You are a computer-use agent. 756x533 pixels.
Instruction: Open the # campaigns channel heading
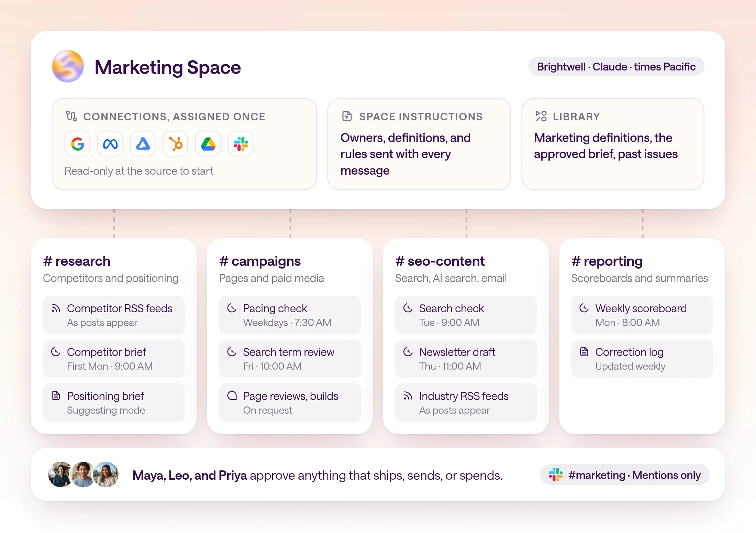point(260,261)
